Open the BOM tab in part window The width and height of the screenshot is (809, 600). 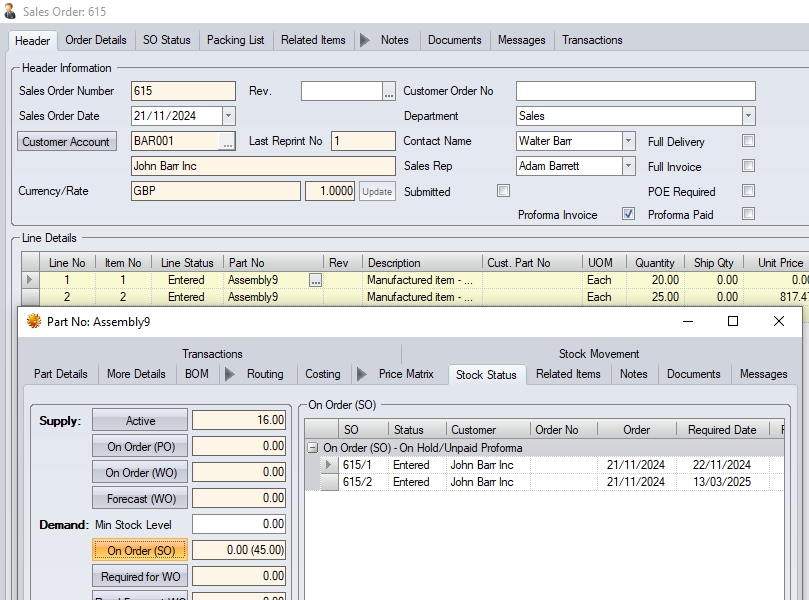[197, 374]
